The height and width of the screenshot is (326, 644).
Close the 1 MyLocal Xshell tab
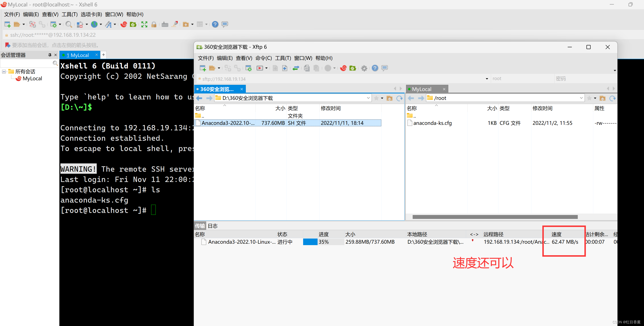click(97, 55)
